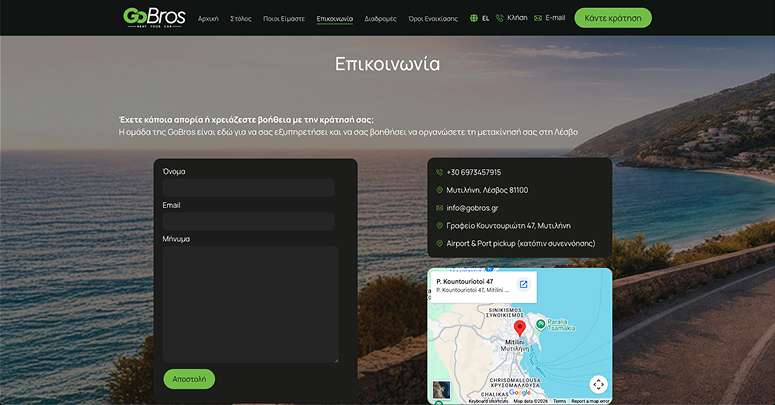Image resolution: width=775 pixels, height=405 pixels.
Task: Open the Στόλος menu item
Action: (x=241, y=19)
